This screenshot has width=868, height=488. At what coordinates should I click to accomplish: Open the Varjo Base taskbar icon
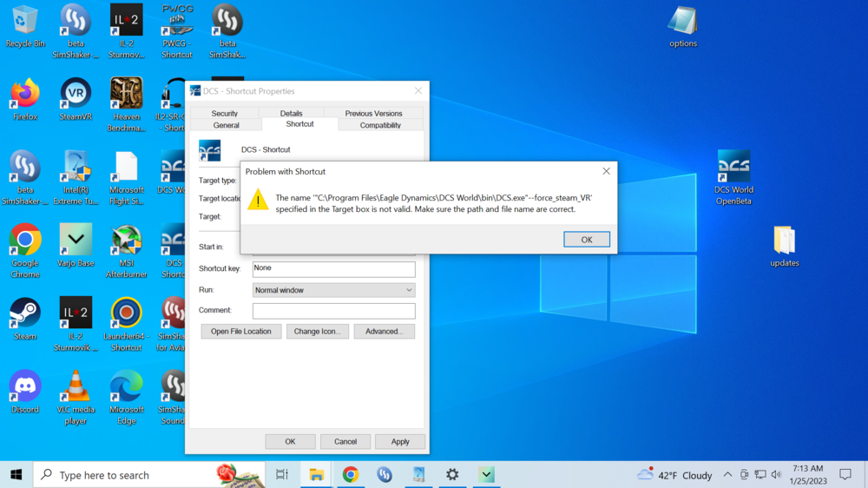click(486, 475)
